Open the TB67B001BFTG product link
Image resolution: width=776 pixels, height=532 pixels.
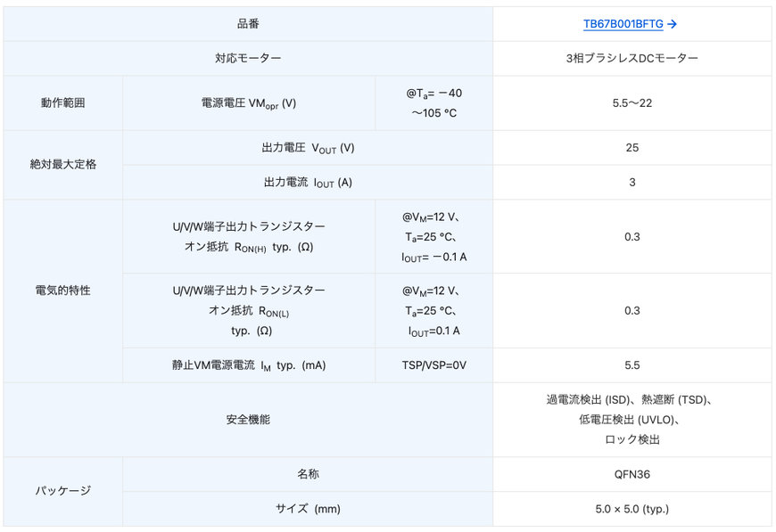(x=623, y=24)
